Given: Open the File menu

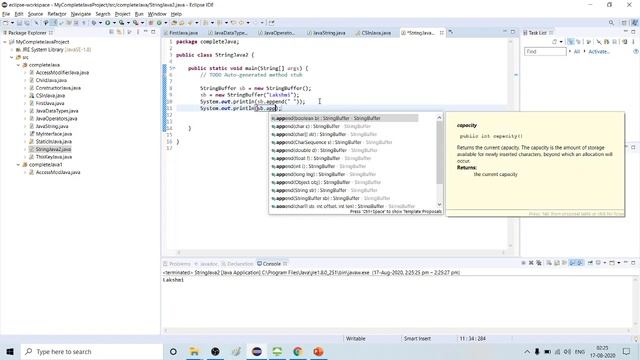Looking at the screenshot, I should tap(6, 14).
